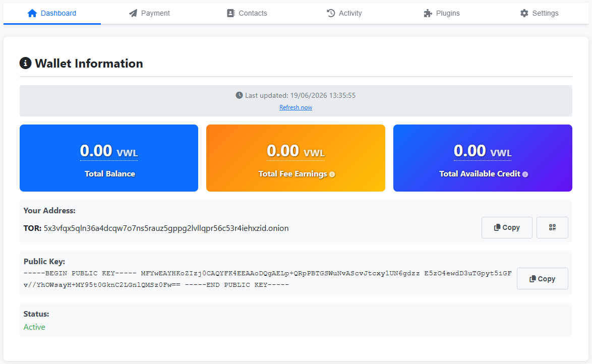592x364 pixels.
Task: Click the Status label
Action: [x=36, y=314]
